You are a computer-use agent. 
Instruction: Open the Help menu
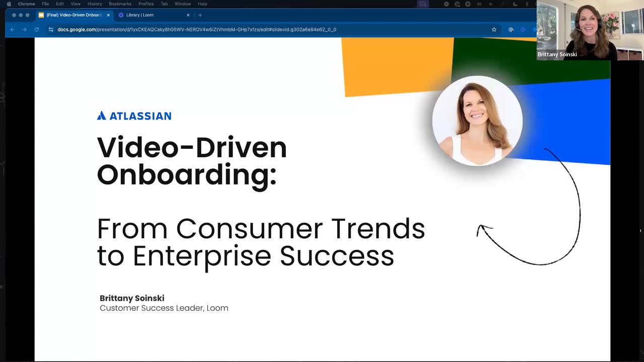(202, 4)
